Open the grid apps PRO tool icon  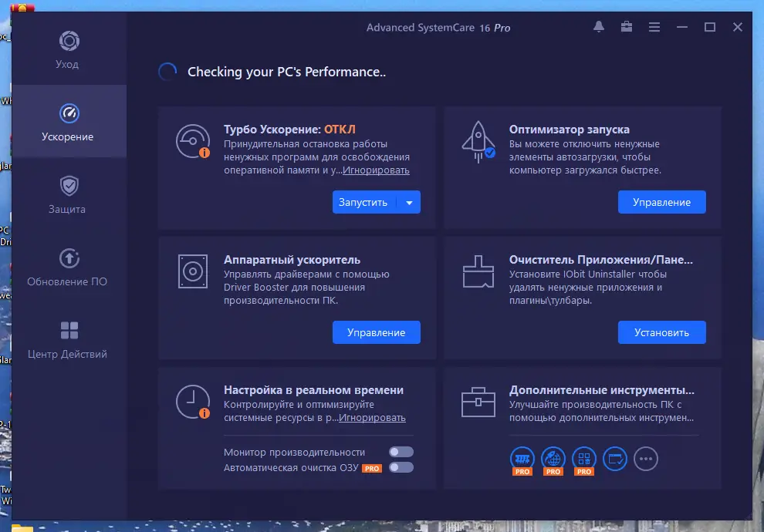(583, 460)
